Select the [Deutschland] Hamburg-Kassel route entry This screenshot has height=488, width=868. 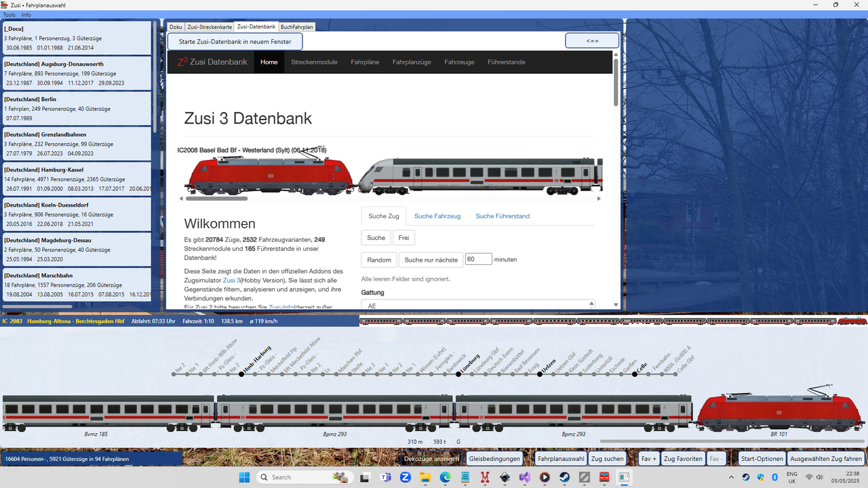pyautogui.click(x=77, y=179)
